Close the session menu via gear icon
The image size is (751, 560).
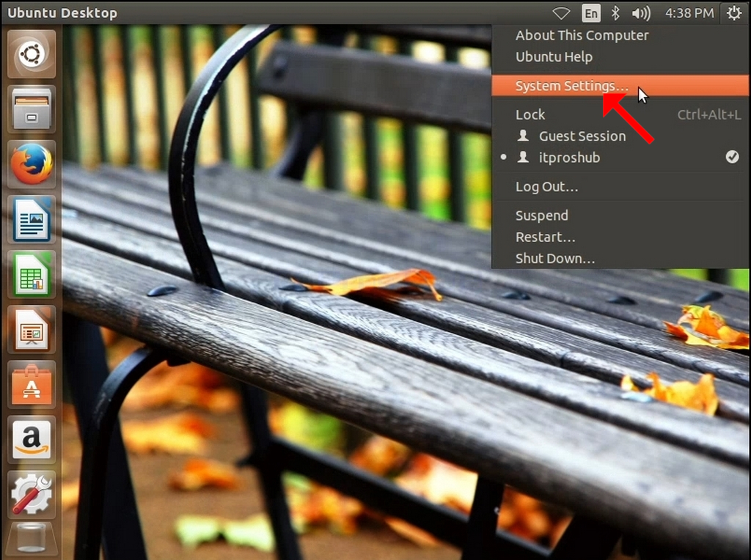point(733,13)
